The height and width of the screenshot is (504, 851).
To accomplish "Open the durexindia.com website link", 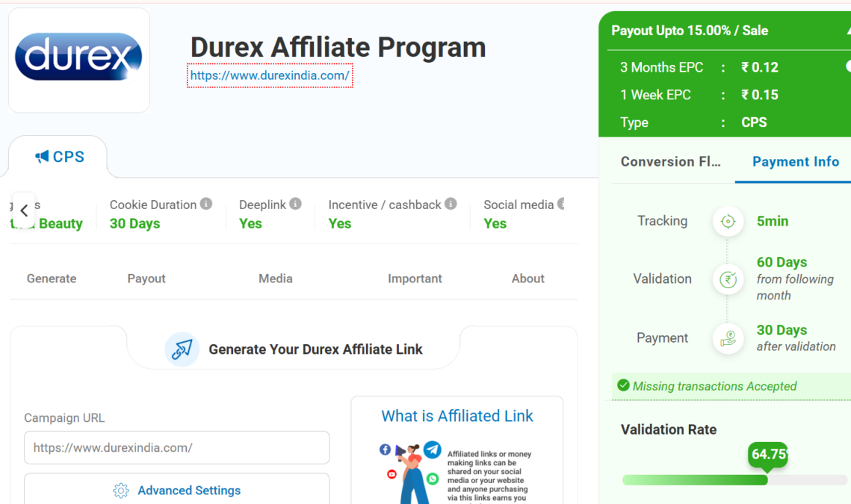I will (269, 75).
